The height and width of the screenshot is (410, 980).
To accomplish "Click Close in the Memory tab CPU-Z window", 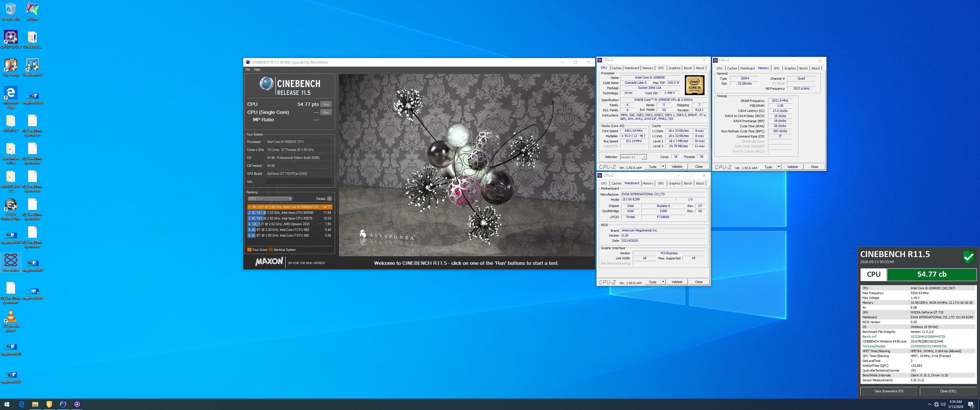I will point(814,167).
